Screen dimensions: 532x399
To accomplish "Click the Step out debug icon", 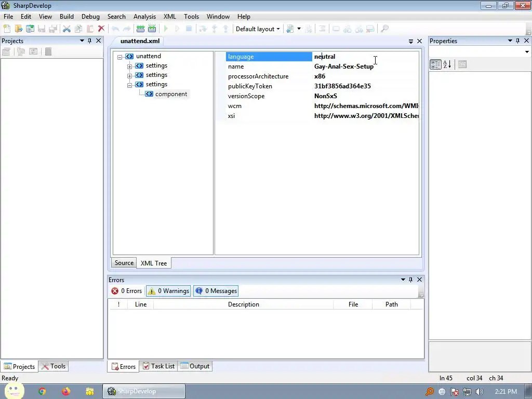I will (225, 29).
